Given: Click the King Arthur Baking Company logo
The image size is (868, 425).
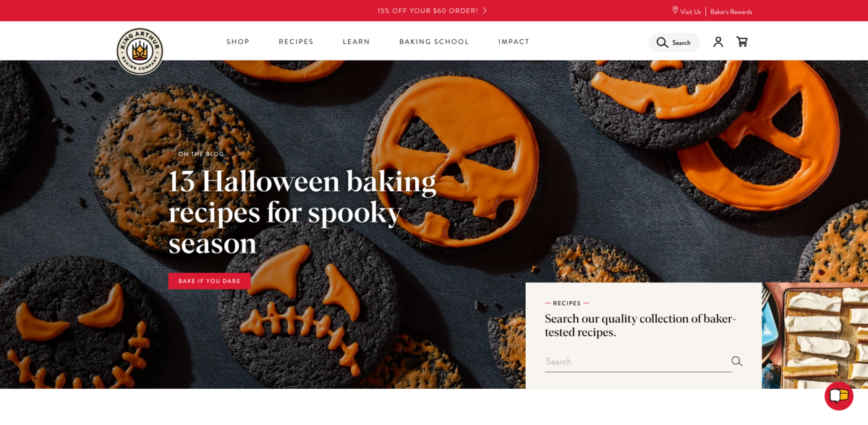Looking at the screenshot, I should click(140, 51).
